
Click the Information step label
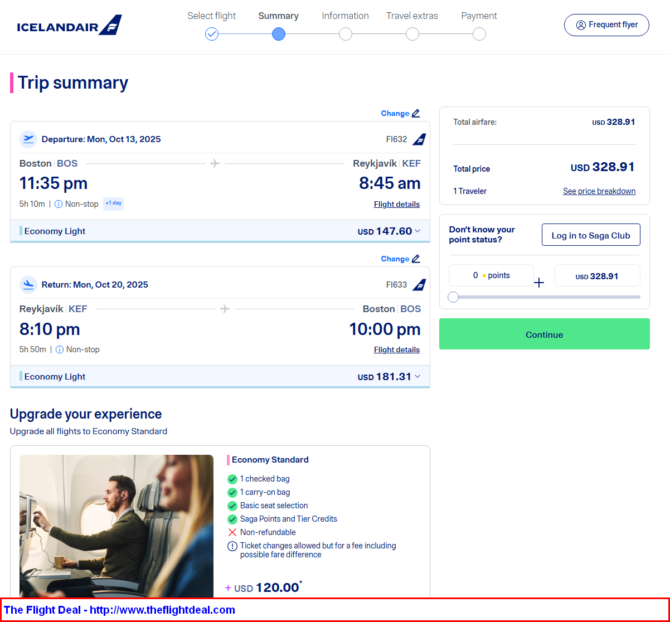[345, 16]
